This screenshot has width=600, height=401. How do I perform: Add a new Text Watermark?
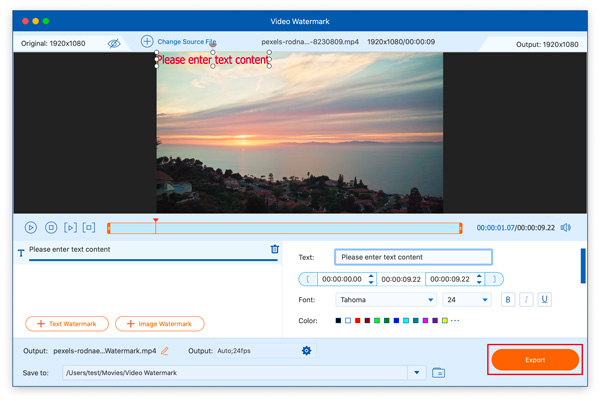pos(67,324)
